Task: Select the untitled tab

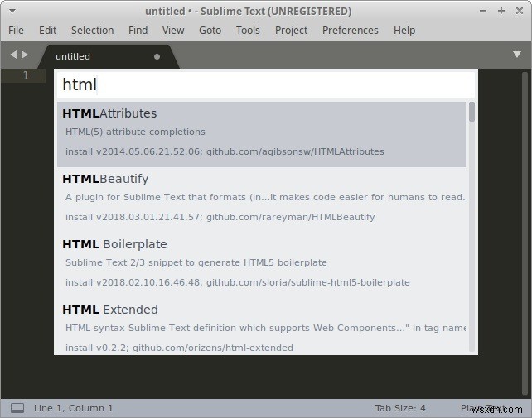Action: pyautogui.click(x=109, y=56)
